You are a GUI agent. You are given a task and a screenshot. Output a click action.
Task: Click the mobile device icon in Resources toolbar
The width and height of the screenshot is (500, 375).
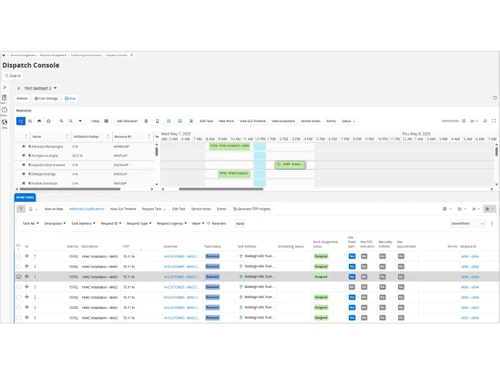click(157, 121)
